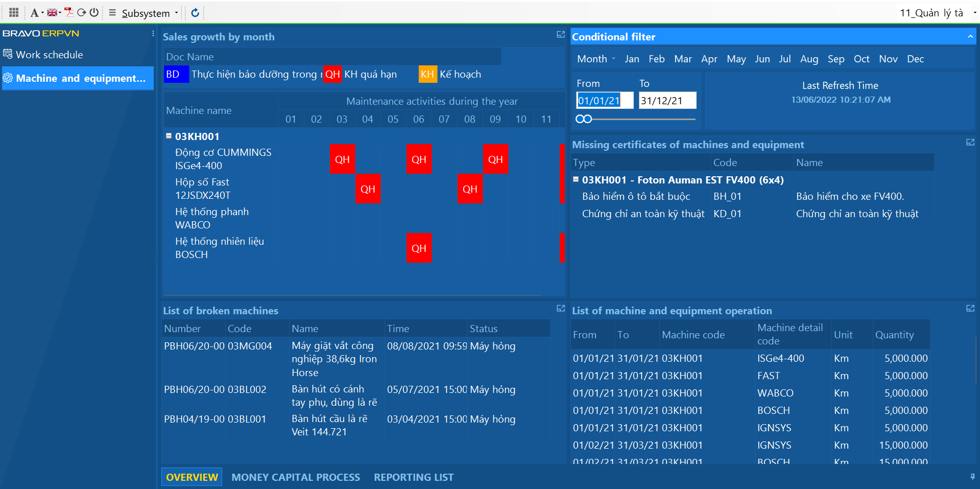Enable the Dec month filter

[x=915, y=59]
